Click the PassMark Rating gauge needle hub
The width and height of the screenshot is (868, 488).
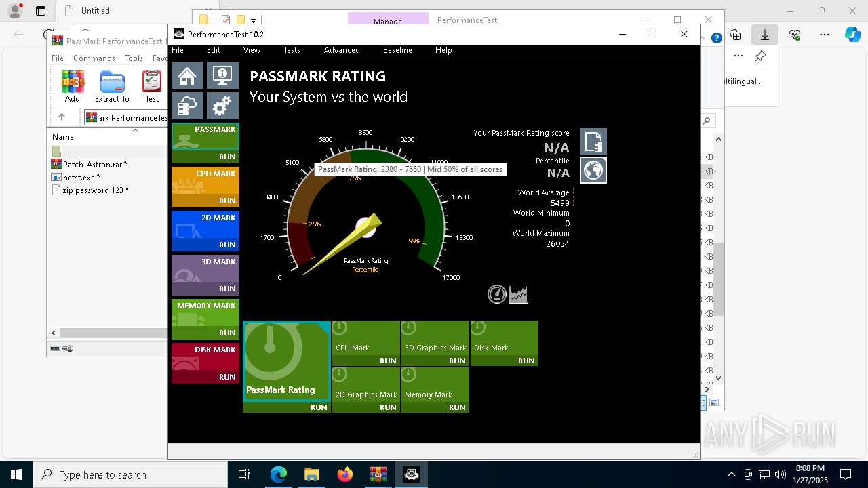(366, 227)
